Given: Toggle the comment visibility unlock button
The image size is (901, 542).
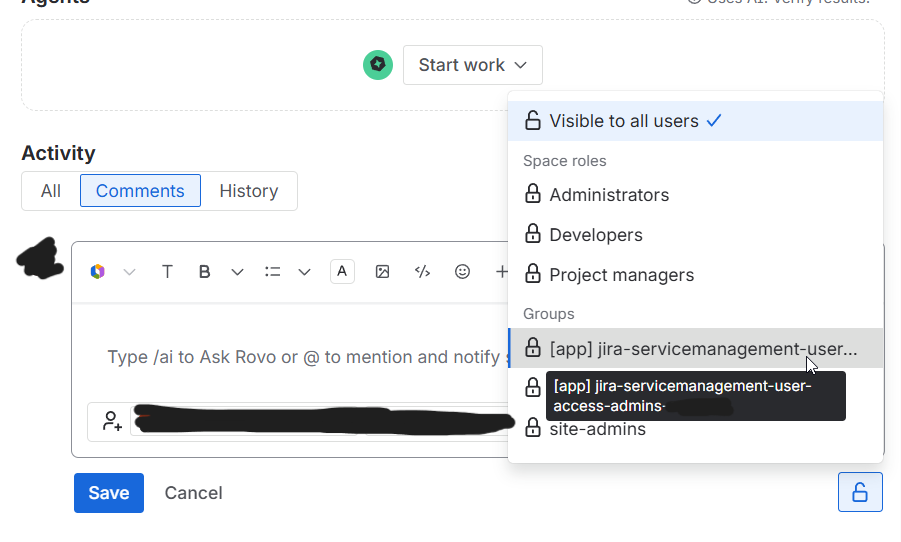Looking at the screenshot, I should click(x=860, y=492).
